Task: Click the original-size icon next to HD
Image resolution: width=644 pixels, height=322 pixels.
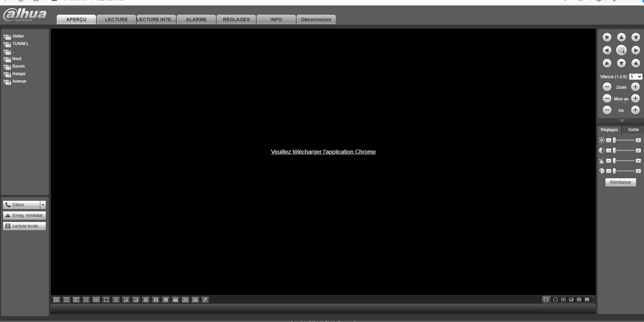Action: (66, 300)
